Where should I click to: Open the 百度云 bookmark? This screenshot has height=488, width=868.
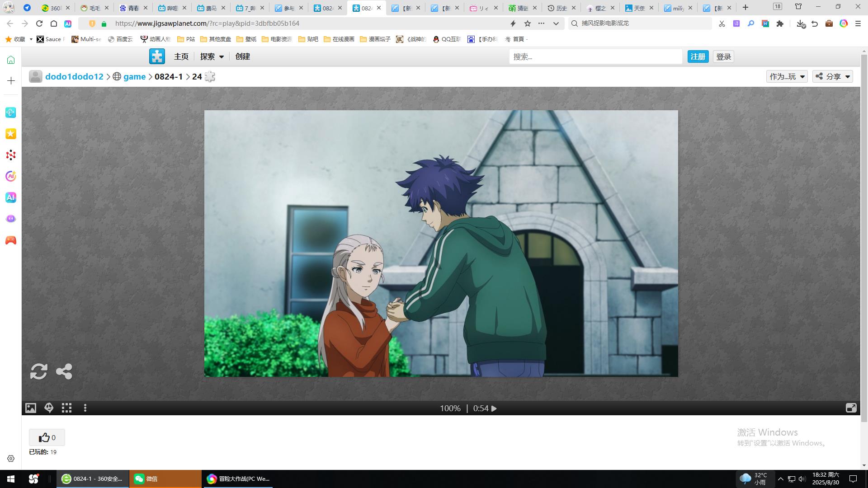[x=120, y=39]
